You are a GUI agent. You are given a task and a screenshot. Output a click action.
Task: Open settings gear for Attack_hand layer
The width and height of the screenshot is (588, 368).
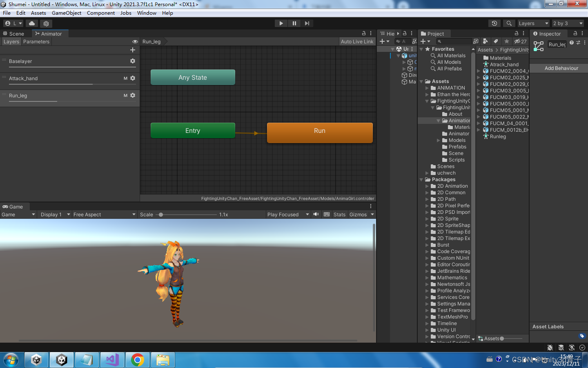(133, 78)
